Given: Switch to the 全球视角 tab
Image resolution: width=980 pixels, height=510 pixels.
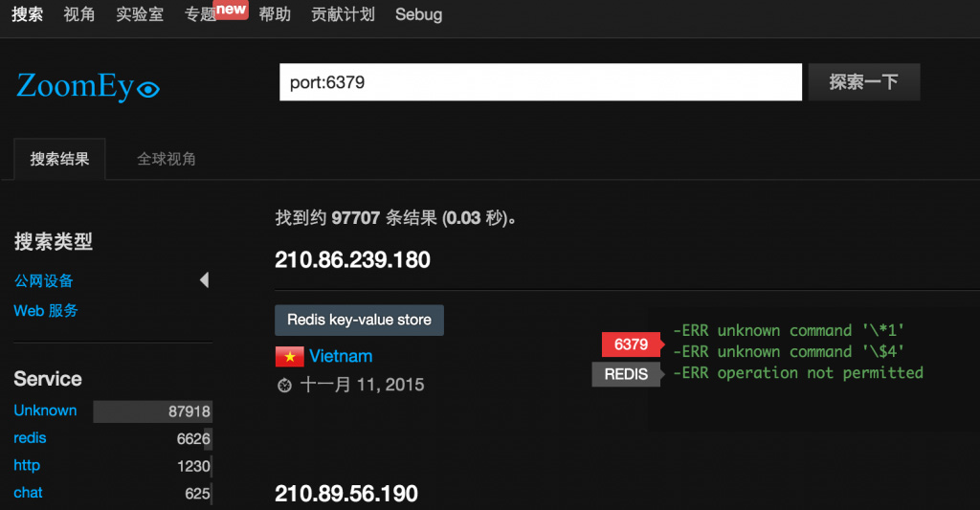Looking at the screenshot, I should click(167, 159).
